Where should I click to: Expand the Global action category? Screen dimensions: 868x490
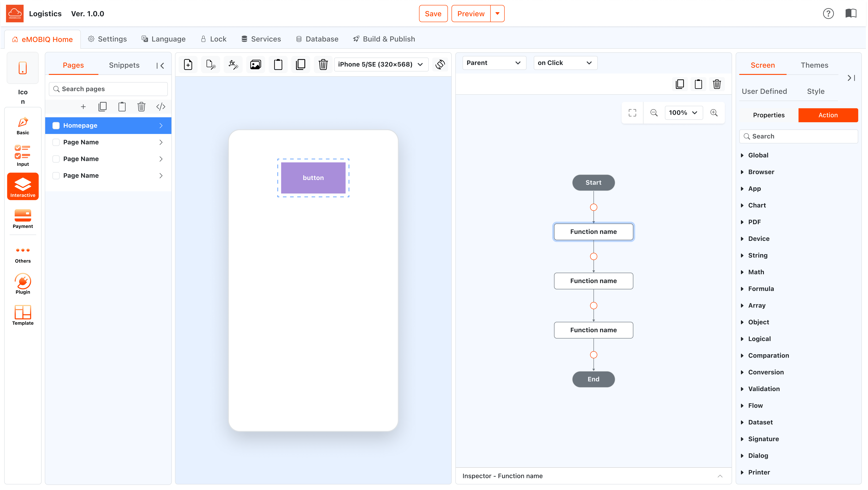tap(758, 155)
